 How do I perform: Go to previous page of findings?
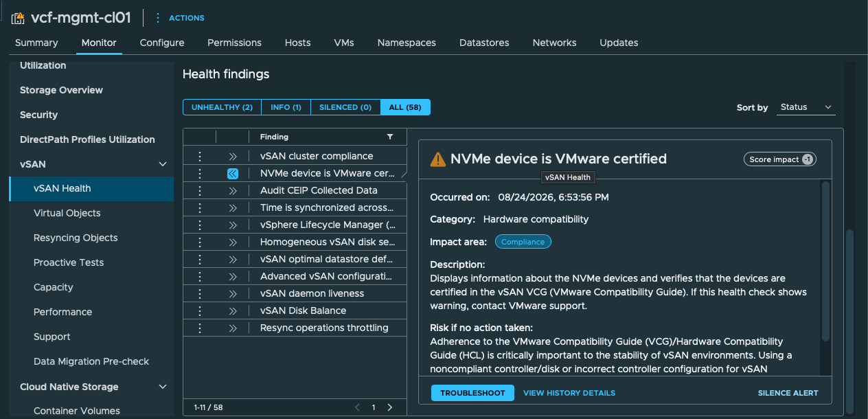click(x=357, y=407)
